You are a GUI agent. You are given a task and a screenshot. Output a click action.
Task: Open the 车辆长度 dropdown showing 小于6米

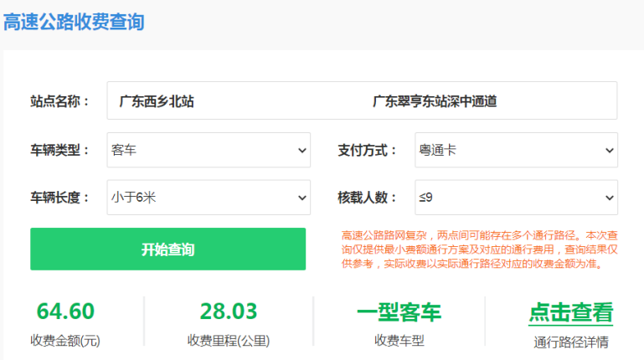click(209, 198)
